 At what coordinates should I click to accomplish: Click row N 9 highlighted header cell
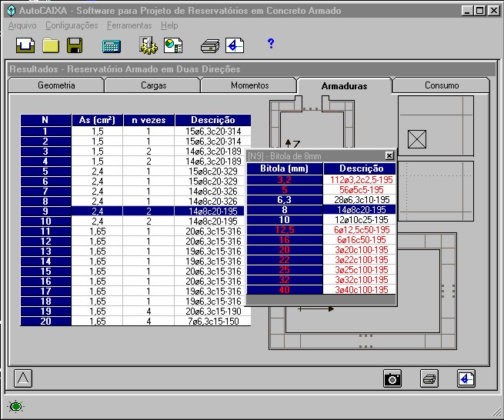click(x=45, y=211)
